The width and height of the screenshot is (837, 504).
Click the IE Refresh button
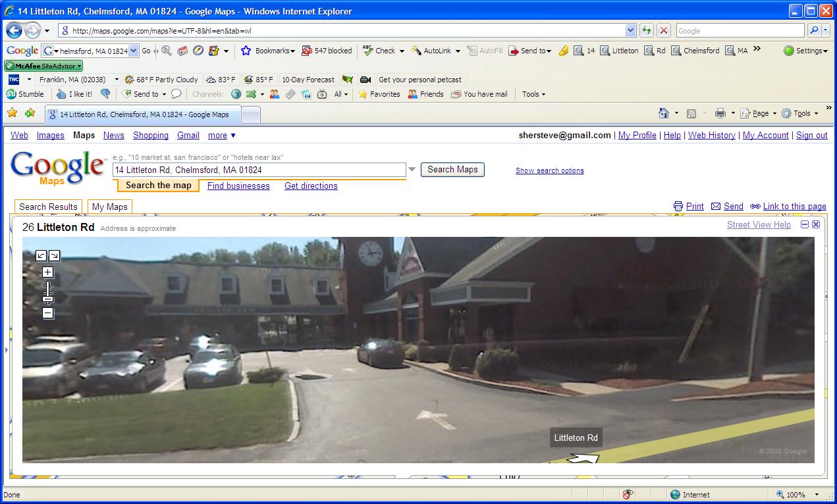point(647,30)
